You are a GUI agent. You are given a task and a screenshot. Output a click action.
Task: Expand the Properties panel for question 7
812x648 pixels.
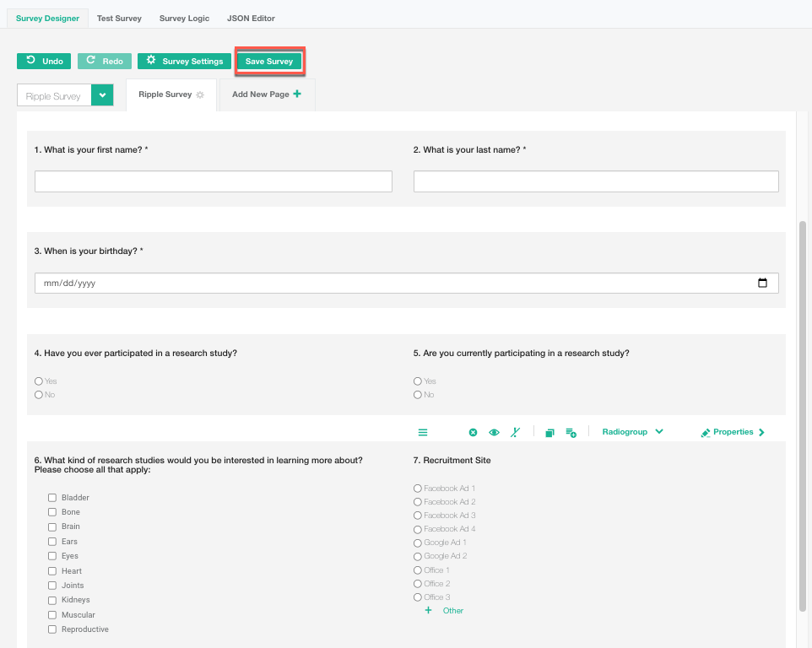coord(733,432)
